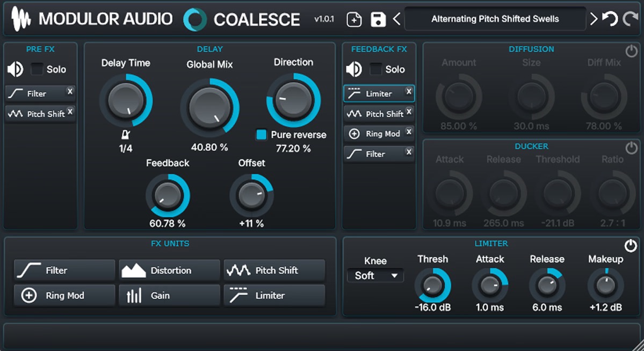Viewport: 644px width, 351px height.
Task: Click the Ducker Threshold knob
Action: point(558,194)
